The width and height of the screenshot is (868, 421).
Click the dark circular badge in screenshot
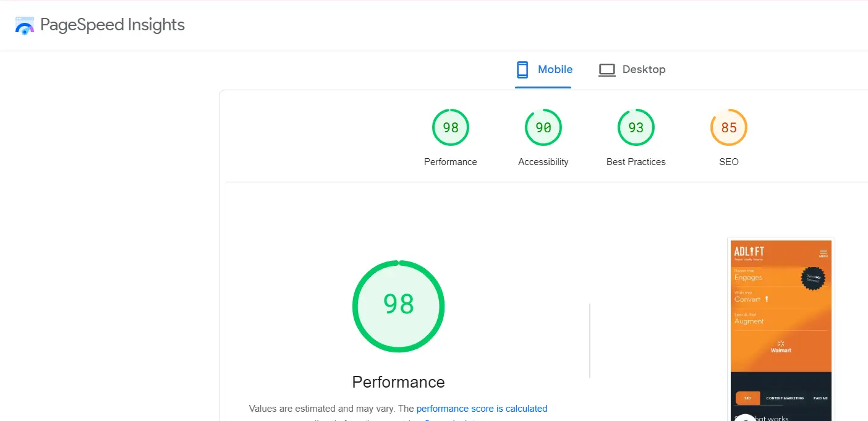(x=813, y=278)
